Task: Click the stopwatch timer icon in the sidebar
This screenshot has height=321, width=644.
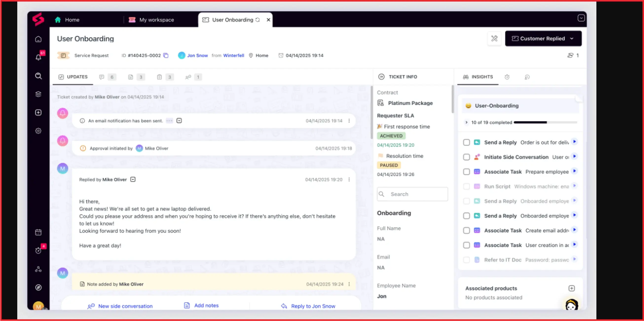Action: click(x=38, y=250)
